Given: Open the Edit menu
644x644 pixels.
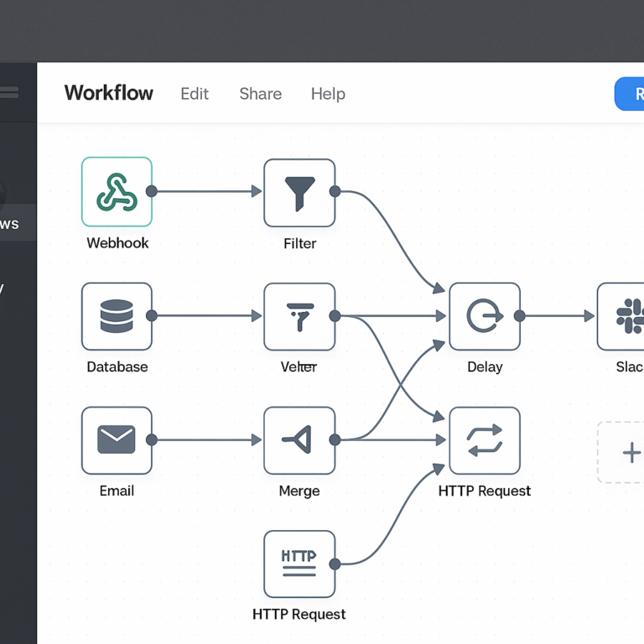Looking at the screenshot, I should (195, 94).
